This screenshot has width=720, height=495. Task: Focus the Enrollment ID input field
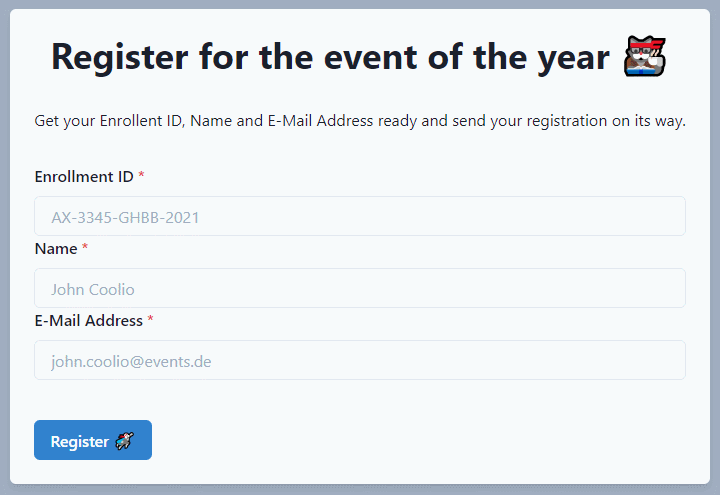360,216
